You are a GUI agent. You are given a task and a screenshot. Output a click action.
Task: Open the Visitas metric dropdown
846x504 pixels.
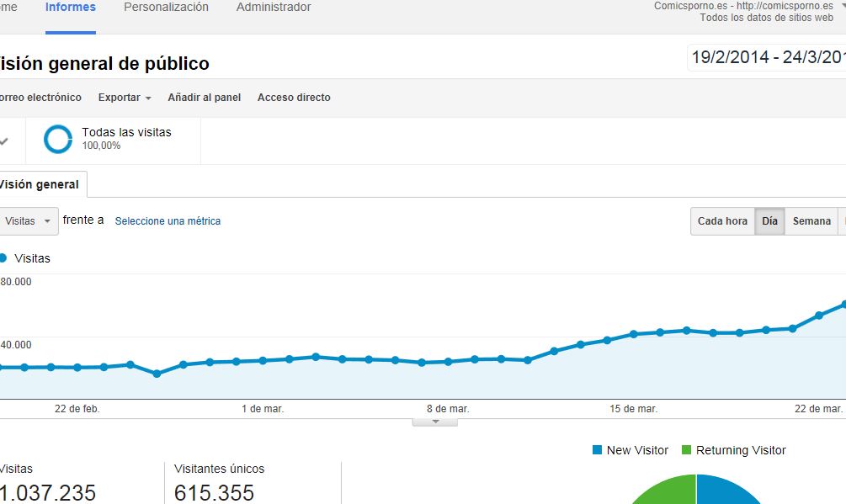pyautogui.click(x=28, y=221)
